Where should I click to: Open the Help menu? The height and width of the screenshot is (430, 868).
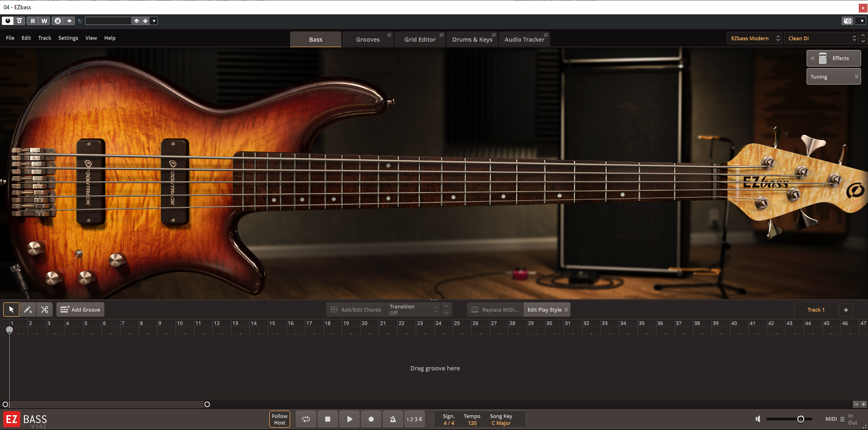tap(110, 38)
